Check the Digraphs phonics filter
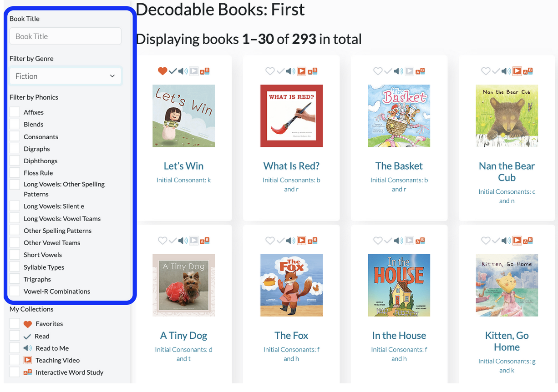 click(15, 149)
